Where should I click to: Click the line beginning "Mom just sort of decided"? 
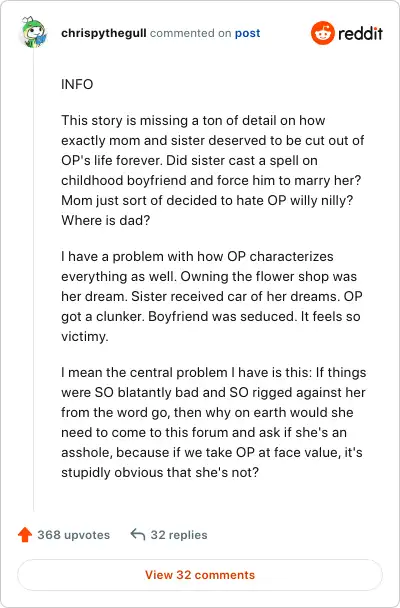pyautogui.click(x=207, y=200)
